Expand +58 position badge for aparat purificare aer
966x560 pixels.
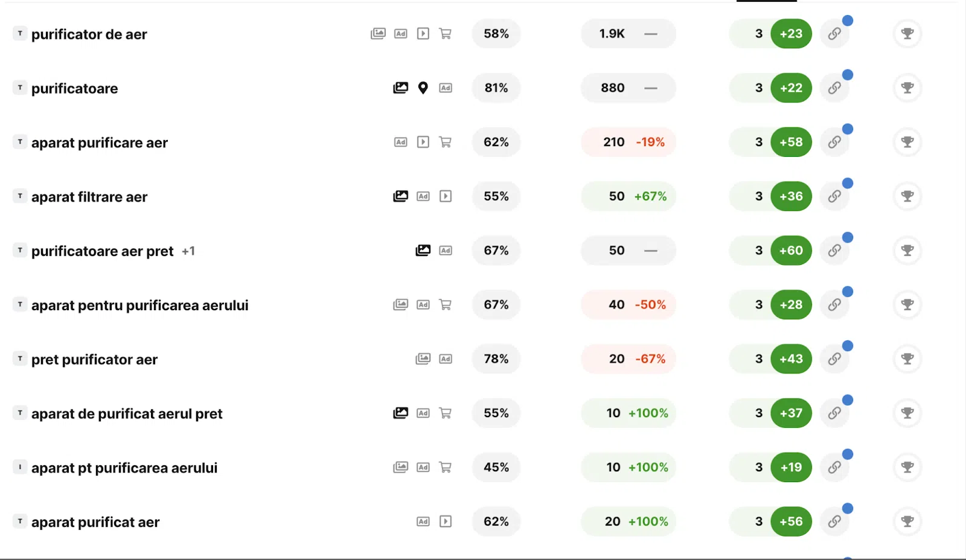pyautogui.click(x=791, y=142)
